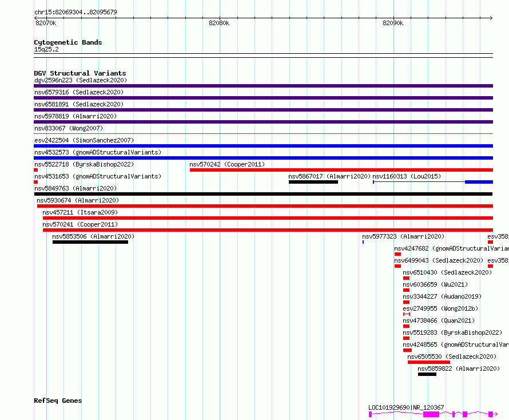Click the Cytogenetic Bands track title
The image size is (509, 420).
(68, 42)
